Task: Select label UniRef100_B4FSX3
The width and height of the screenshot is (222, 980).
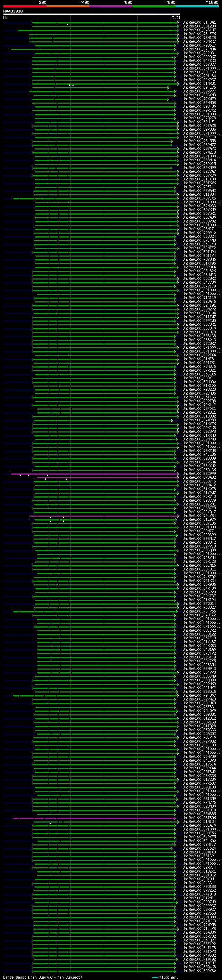Action: 199,60
